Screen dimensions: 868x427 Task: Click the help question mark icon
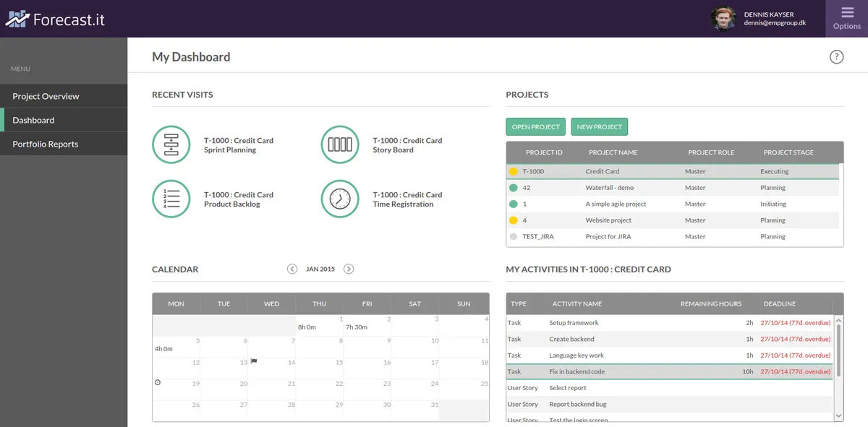tap(836, 57)
